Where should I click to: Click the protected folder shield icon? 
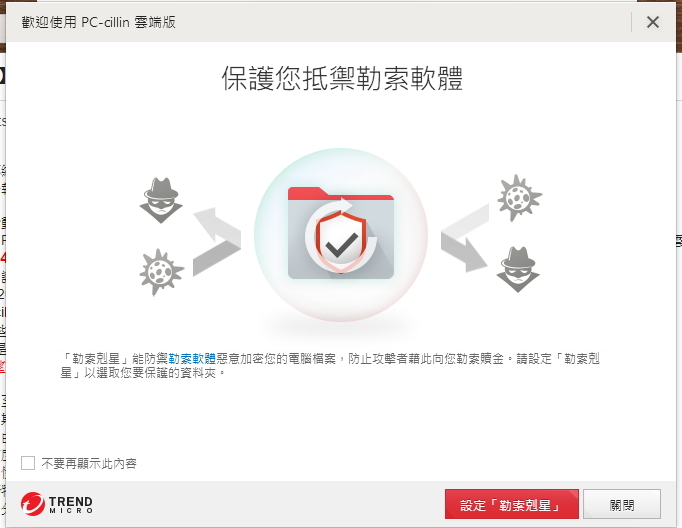tap(341, 234)
